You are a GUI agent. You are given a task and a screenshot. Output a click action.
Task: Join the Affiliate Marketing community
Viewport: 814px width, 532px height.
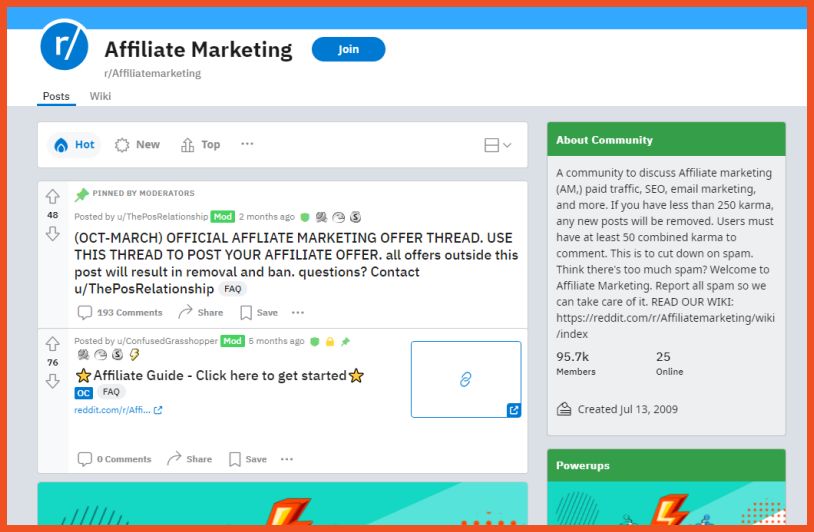click(348, 49)
